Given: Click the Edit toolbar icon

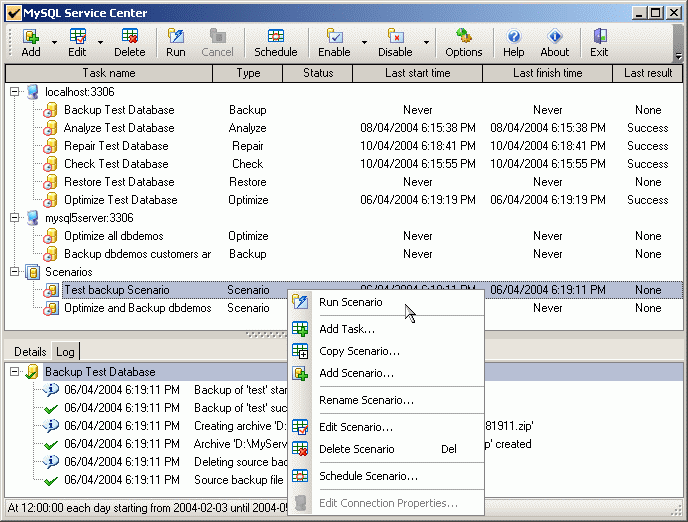Looking at the screenshot, I should click(78, 36).
